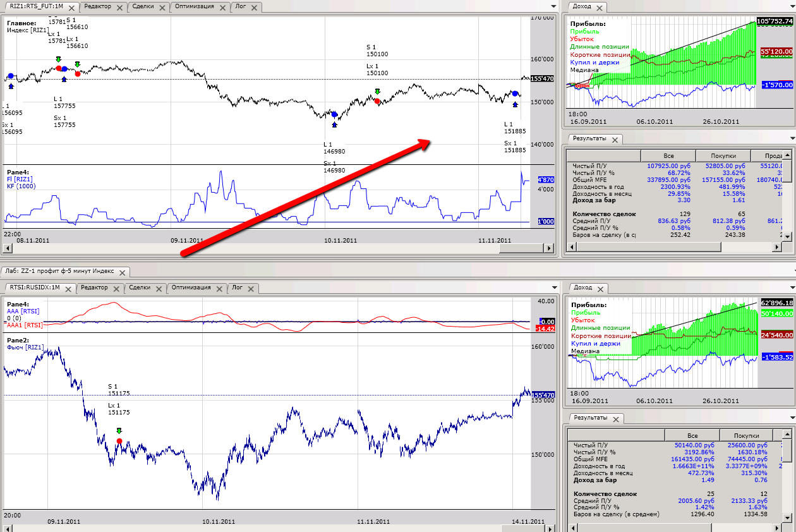This screenshot has width=796, height=532.
Task: Close the Сделки tab in the top panel
Action: (163, 8)
